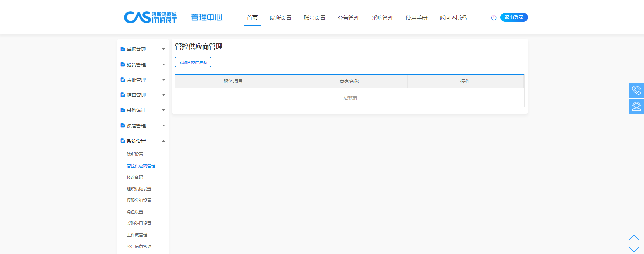Click the CASmart logo
Screen dimensions: 644x254
(x=150, y=17)
